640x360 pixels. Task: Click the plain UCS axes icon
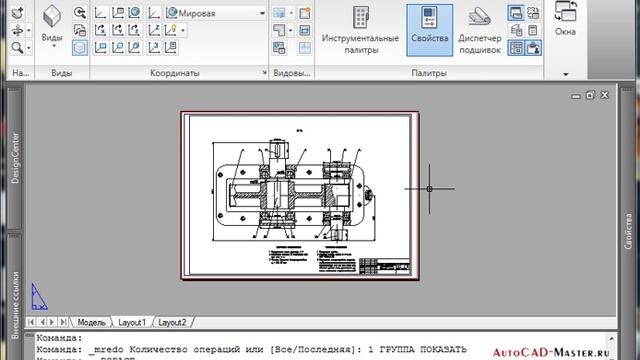(100, 13)
